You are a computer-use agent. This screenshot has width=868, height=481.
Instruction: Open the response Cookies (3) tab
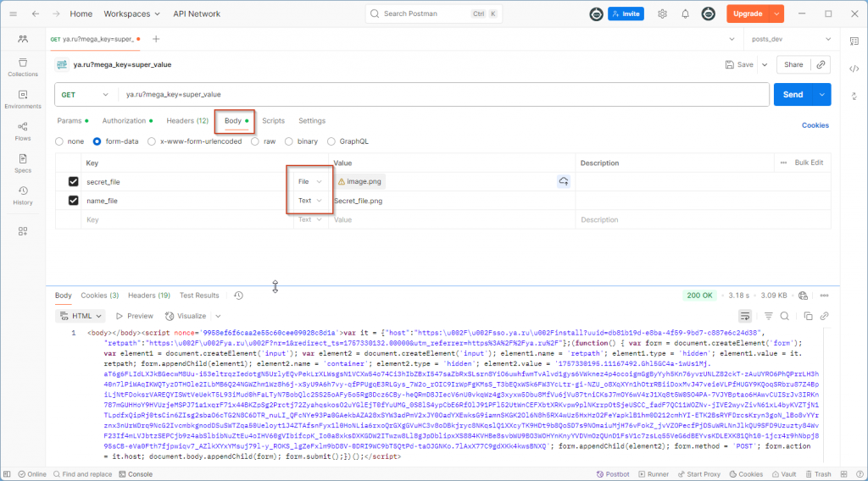(x=100, y=296)
